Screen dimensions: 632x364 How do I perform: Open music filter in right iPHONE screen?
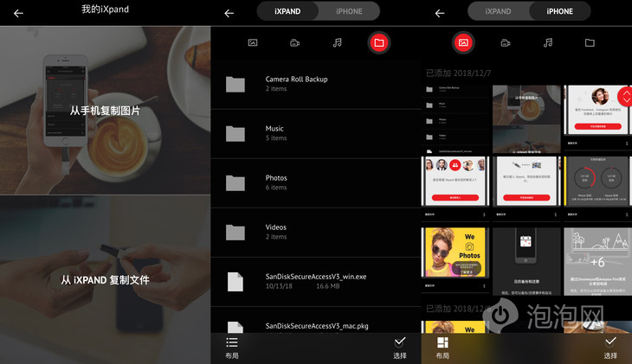[x=548, y=42]
